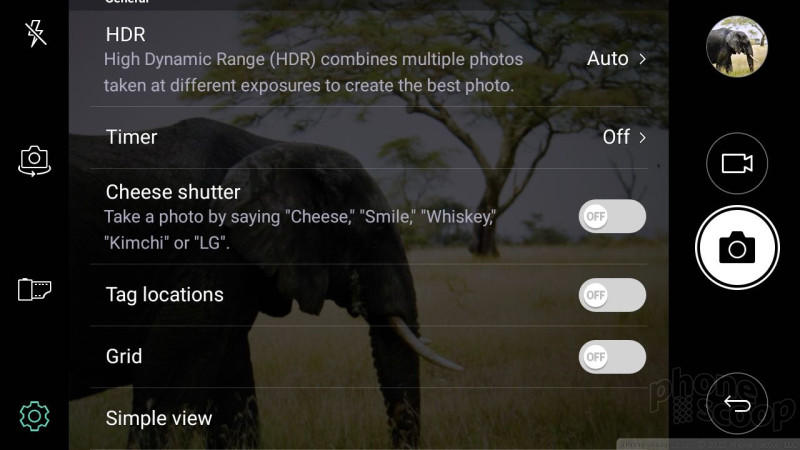Image resolution: width=800 pixels, height=450 pixels.
Task: Expand the HDR Auto chevron
Action: click(x=642, y=59)
